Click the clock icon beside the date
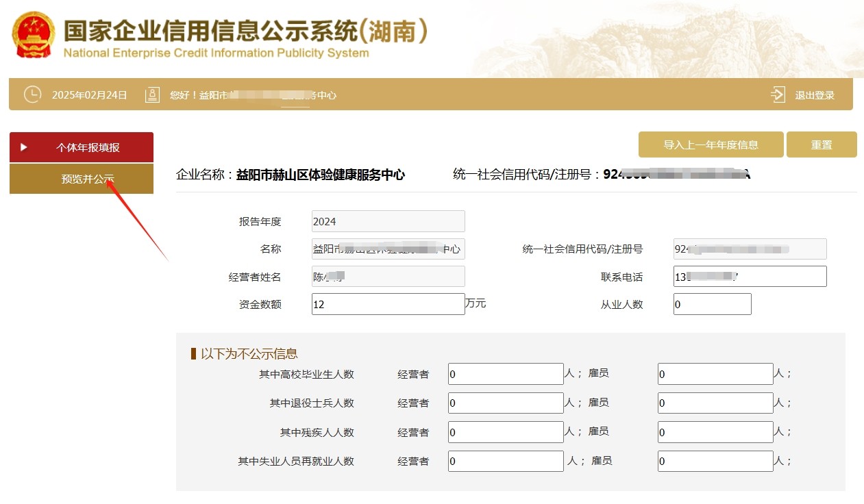This screenshot has width=864, height=504. pos(32,94)
